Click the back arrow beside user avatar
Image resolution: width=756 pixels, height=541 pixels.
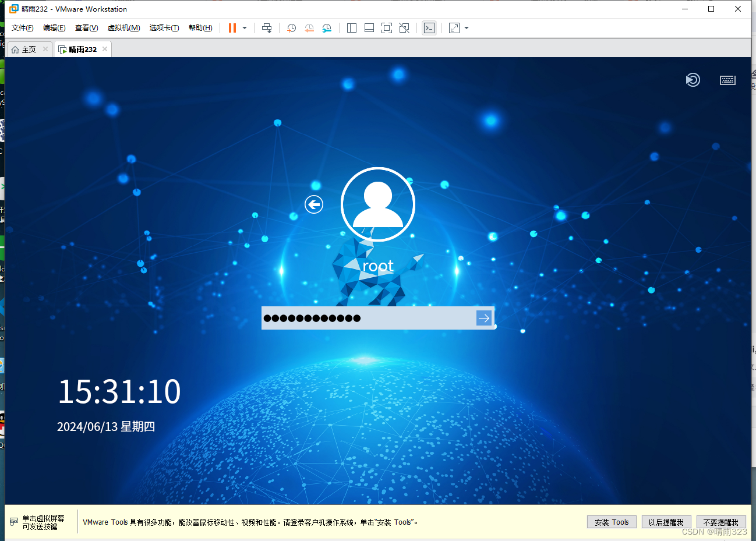[x=314, y=204]
